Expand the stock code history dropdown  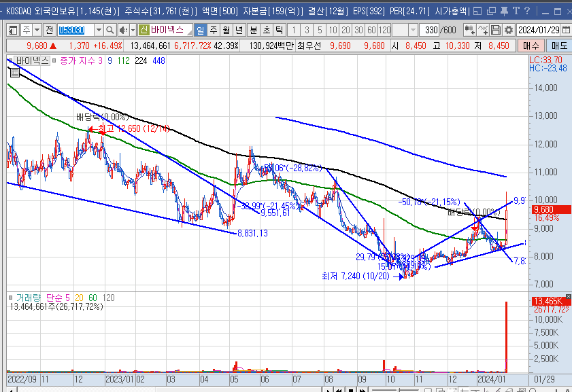99,30
